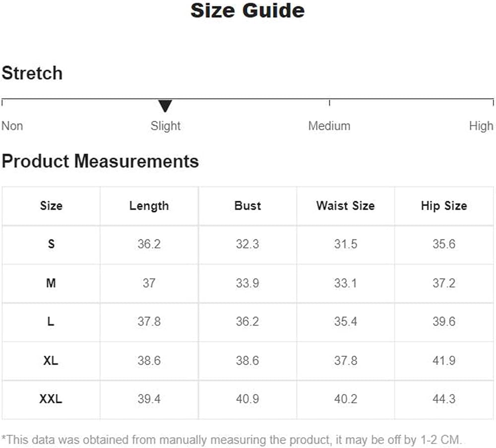496x448 pixels.
Task: Click the M size row label
Action: [x=51, y=283]
